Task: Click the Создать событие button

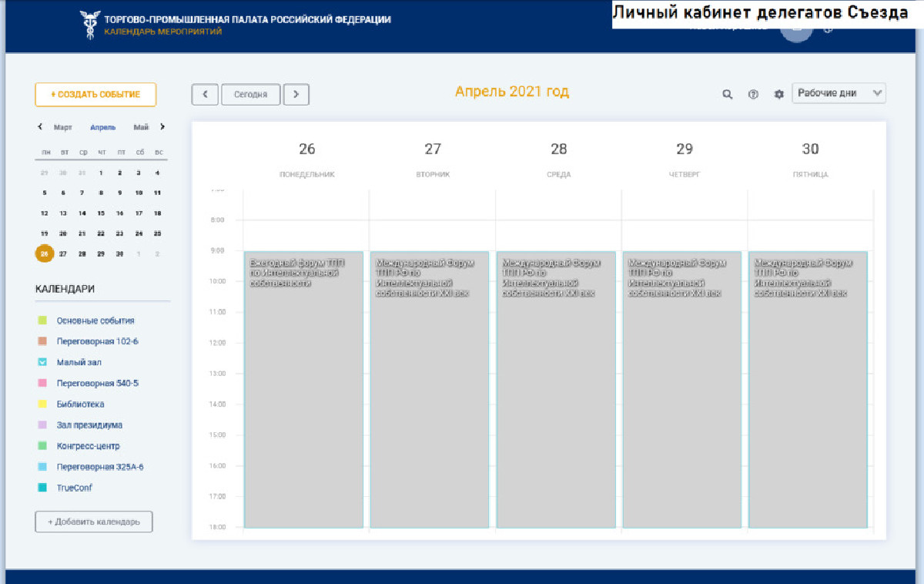Action: coord(95,95)
